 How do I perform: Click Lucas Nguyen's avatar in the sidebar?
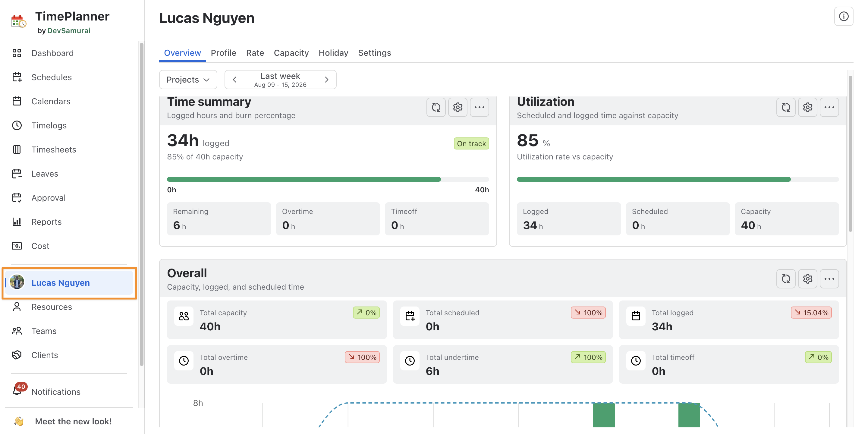click(17, 282)
